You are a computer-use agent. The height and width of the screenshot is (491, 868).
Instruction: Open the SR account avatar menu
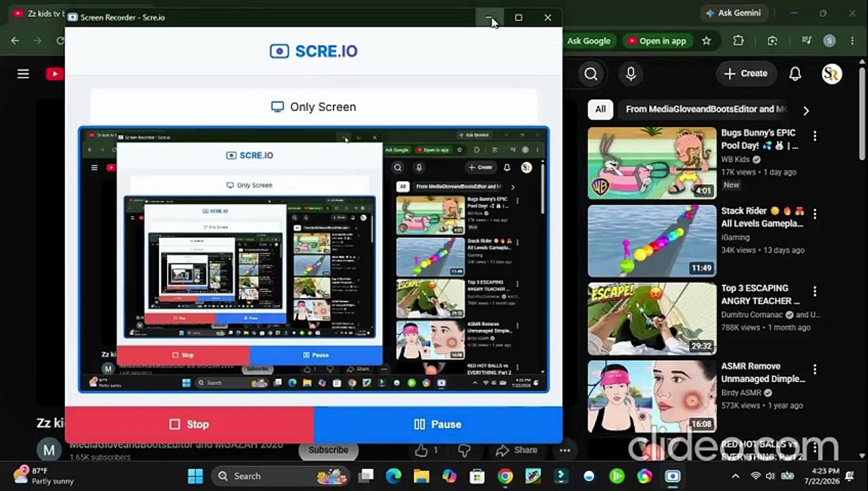(832, 74)
